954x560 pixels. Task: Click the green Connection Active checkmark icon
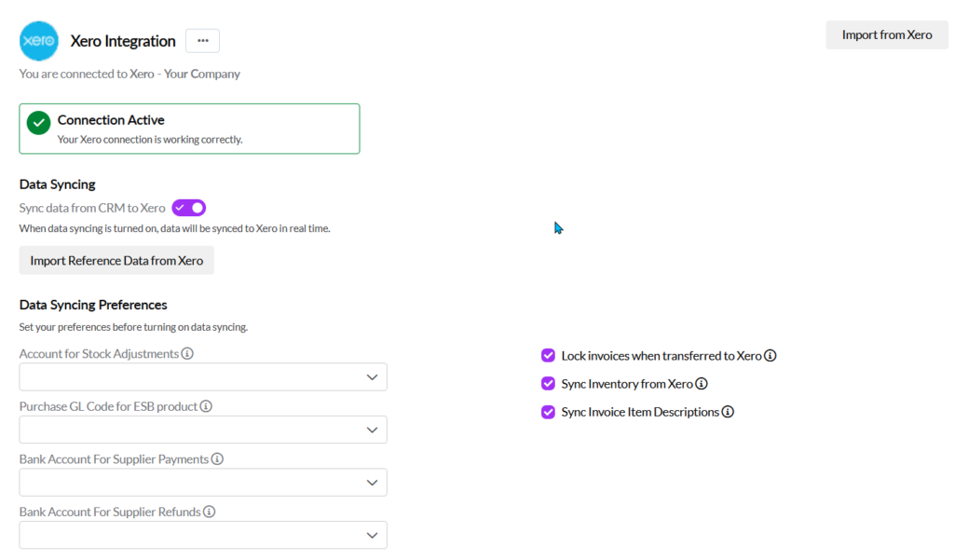38,122
